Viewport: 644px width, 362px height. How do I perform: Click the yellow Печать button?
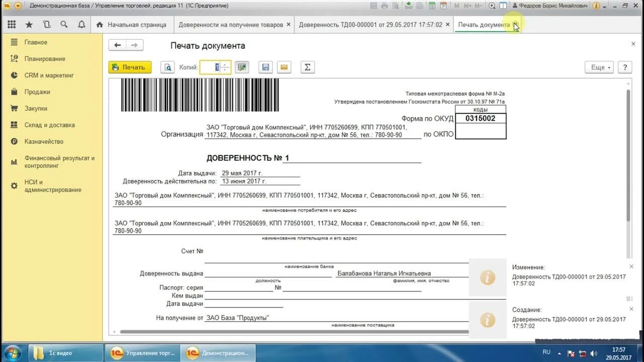(x=130, y=67)
